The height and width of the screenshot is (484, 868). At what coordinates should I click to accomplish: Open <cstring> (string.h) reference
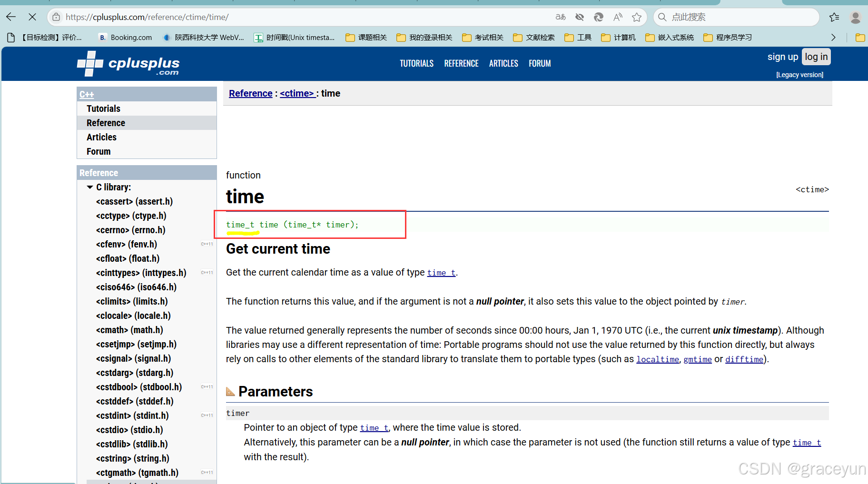[133, 459]
